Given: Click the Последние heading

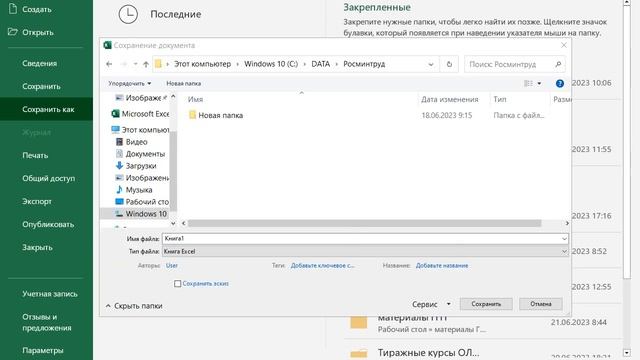Looking at the screenshot, I should [176, 14].
